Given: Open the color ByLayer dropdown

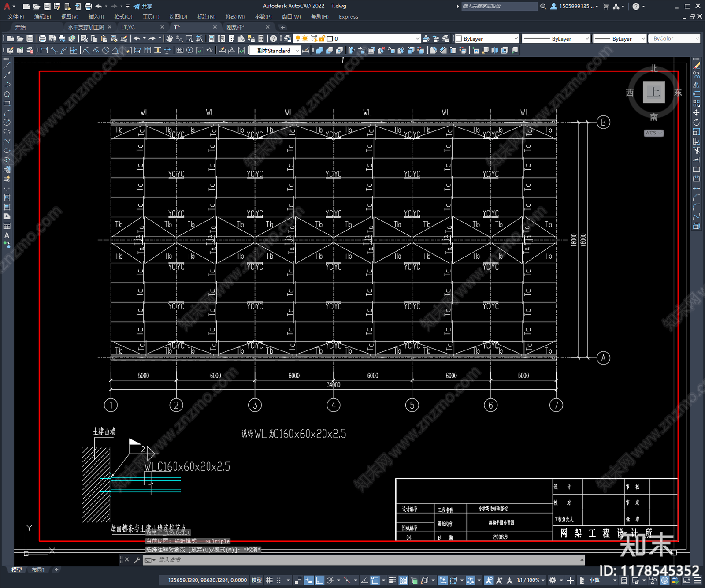Looking at the screenshot, I should coord(487,39).
